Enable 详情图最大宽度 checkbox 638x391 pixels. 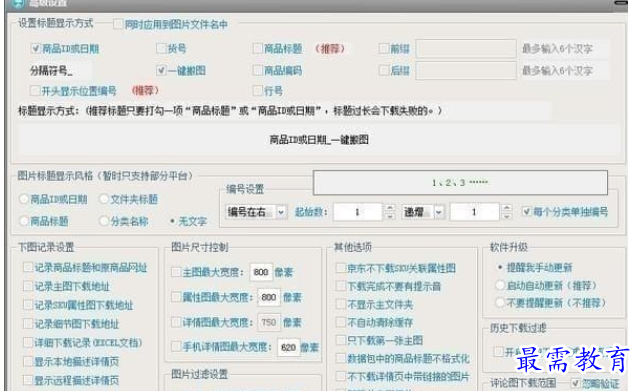pyautogui.click(x=176, y=322)
